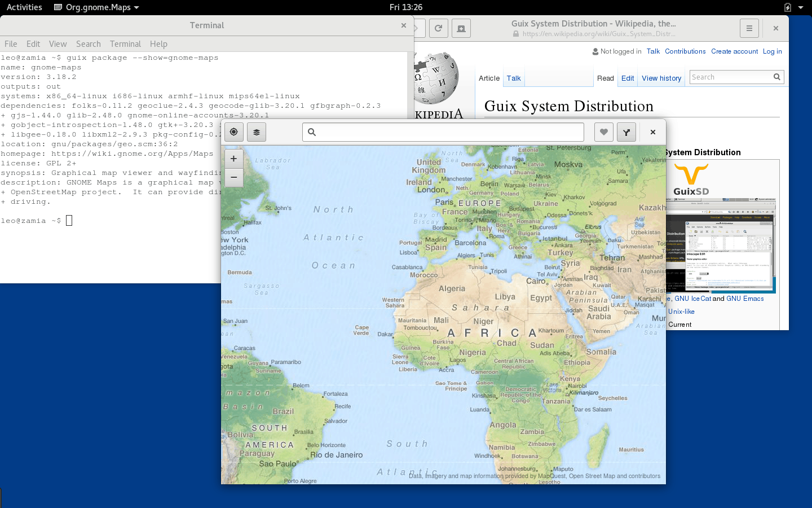Click the magnifier icon in Maps search
Image resolution: width=812 pixels, height=508 pixels.
(x=312, y=132)
